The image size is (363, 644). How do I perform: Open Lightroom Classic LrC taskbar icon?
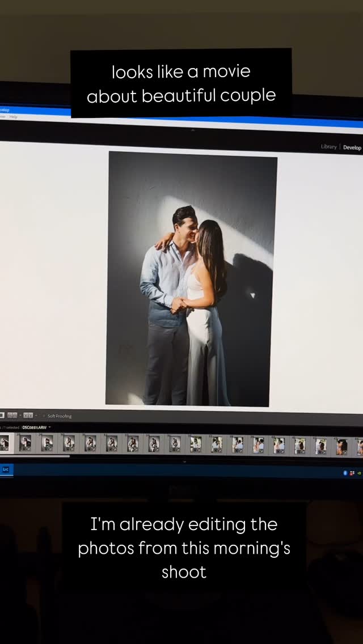[6, 469]
